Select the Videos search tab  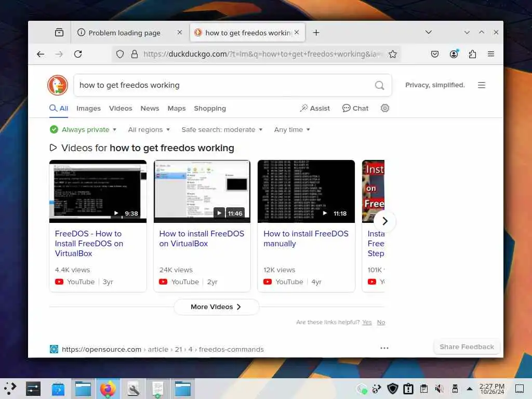121,108
